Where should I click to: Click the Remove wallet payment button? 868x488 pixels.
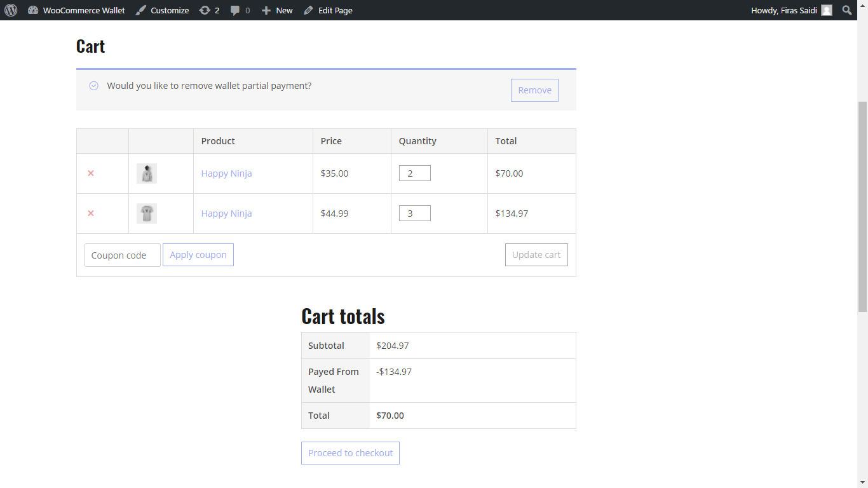534,90
